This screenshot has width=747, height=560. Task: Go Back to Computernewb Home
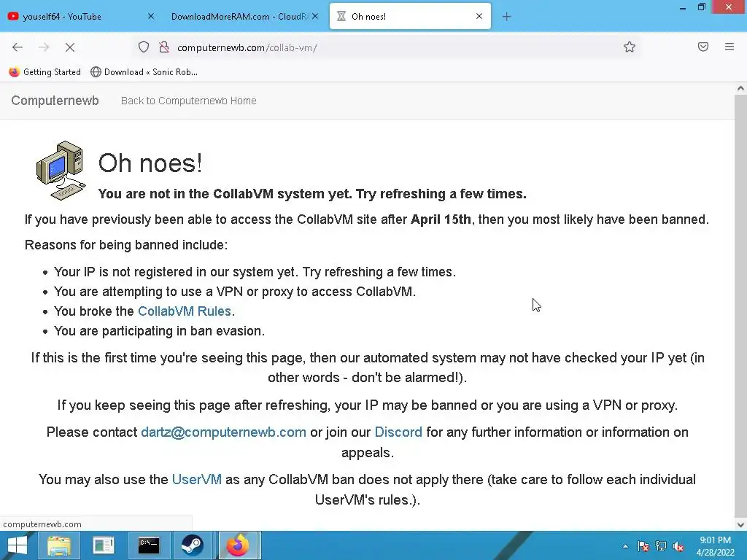pyautogui.click(x=189, y=101)
